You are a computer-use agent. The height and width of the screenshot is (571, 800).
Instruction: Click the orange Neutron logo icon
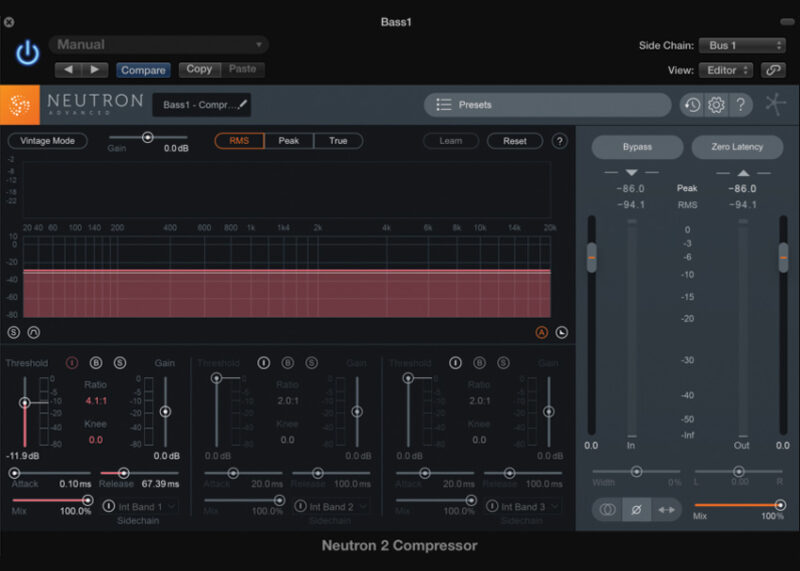pos(20,105)
